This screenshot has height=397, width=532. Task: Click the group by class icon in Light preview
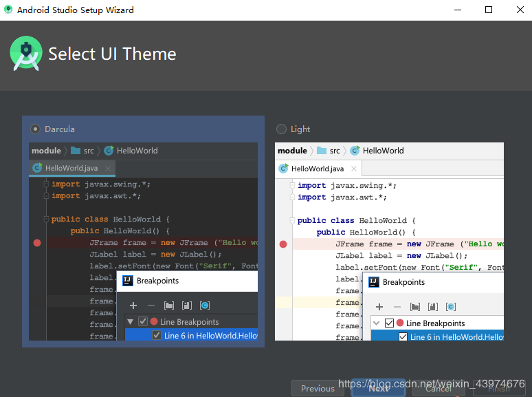click(451, 307)
